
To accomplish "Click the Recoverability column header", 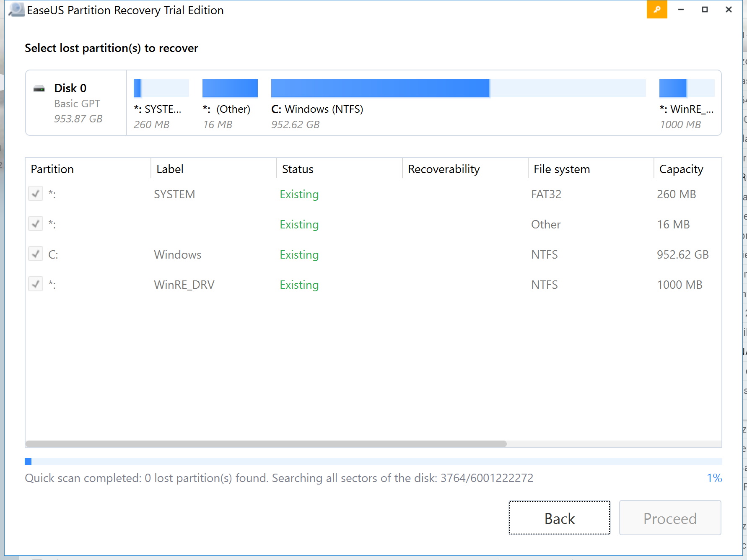I will coord(465,169).
